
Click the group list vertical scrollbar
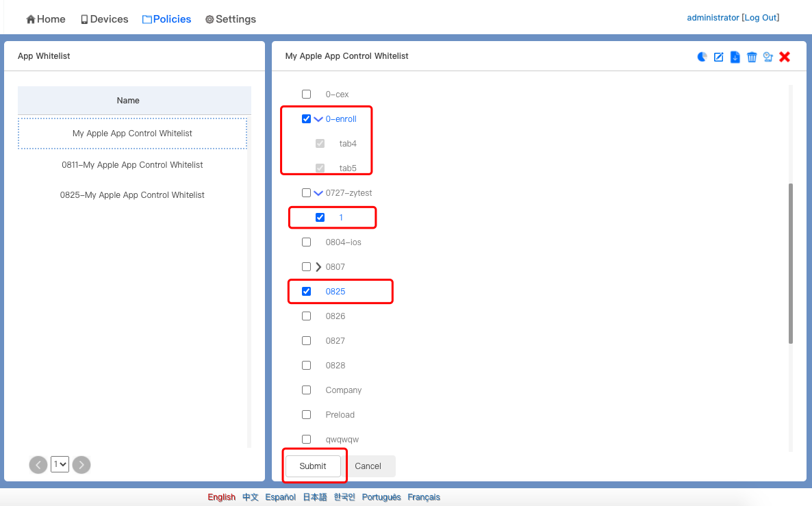(x=791, y=263)
